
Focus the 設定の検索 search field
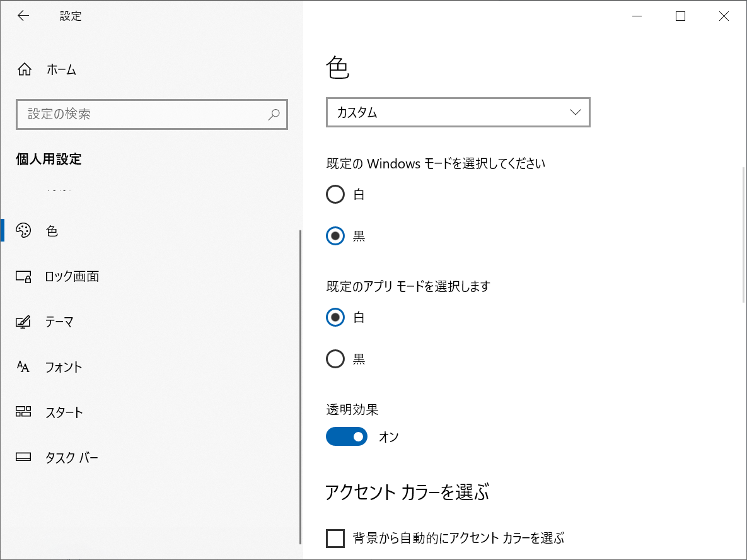click(152, 114)
